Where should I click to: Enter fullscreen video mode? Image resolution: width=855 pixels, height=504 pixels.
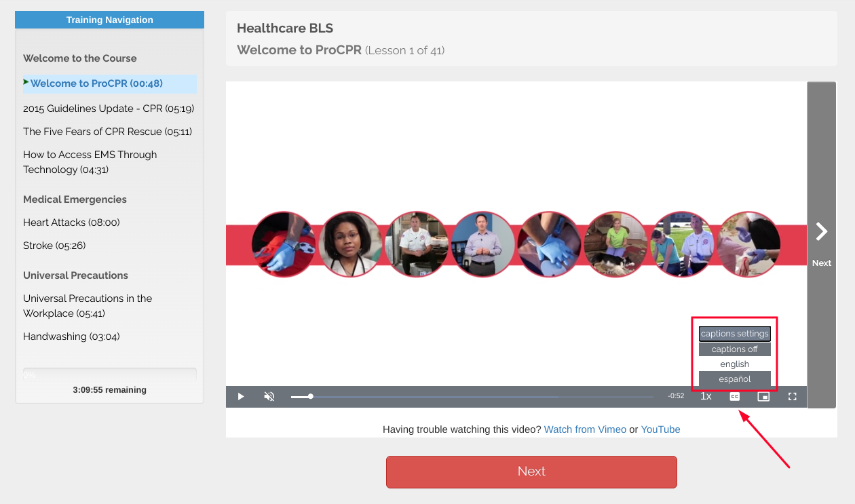[x=792, y=396]
